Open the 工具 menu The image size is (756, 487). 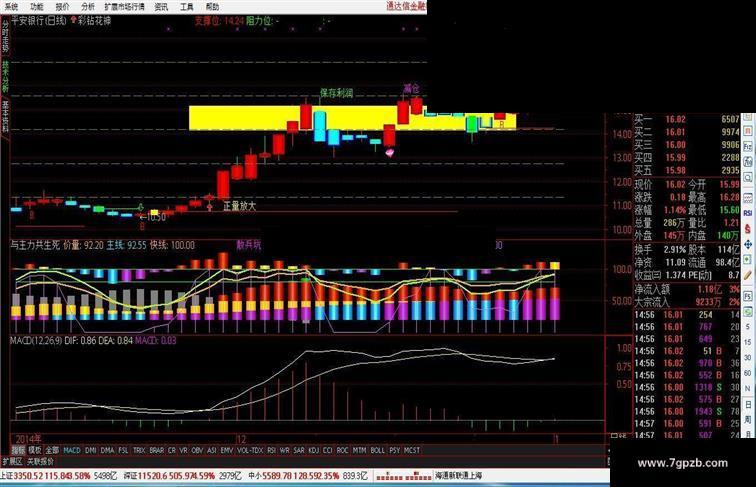pyautogui.click(x=187, y=7)
